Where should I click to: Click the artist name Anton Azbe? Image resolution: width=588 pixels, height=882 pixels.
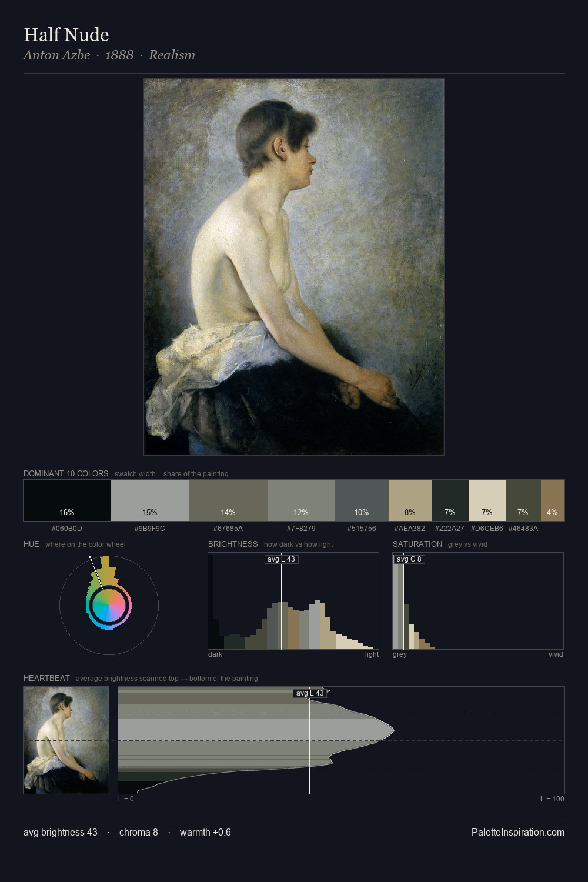click(57, 55)
